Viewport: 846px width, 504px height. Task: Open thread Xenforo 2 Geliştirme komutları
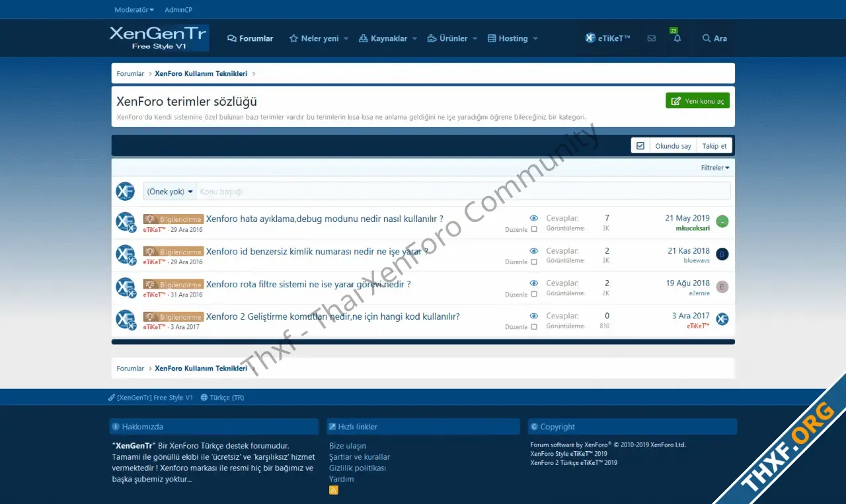[332, 316]
